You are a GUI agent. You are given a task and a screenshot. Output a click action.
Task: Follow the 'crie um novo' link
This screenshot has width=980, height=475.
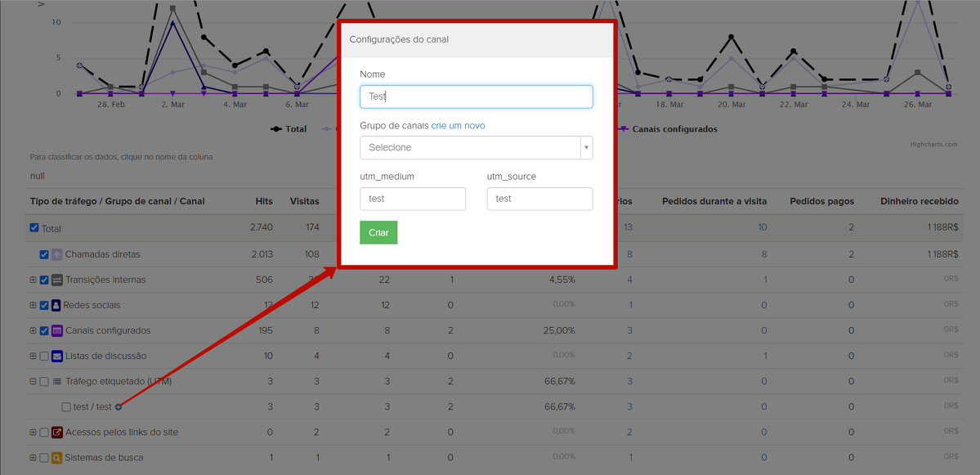tap(458, 126)
